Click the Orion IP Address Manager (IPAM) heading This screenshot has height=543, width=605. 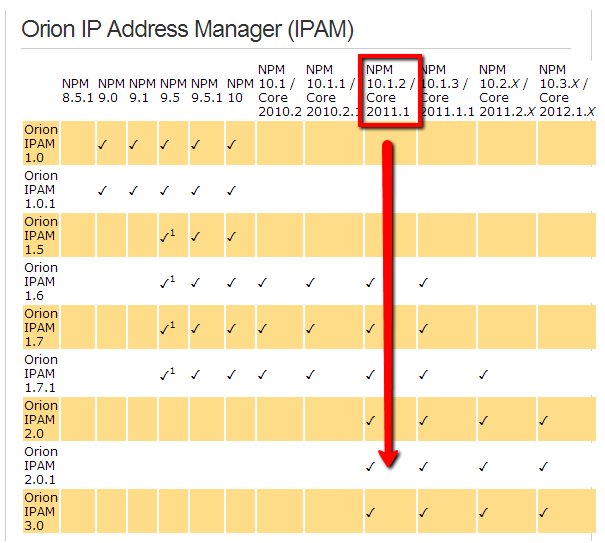(188, 29)
